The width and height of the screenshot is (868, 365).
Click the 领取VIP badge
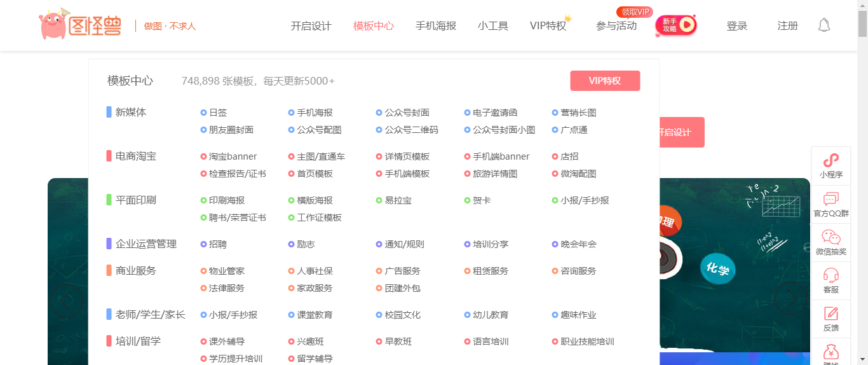(x=635, y=12)
